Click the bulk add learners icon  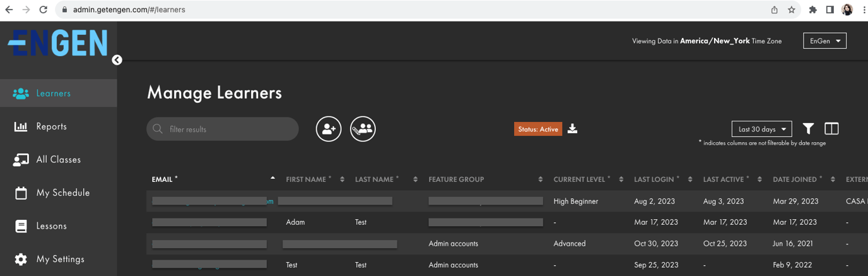(363, 129)
